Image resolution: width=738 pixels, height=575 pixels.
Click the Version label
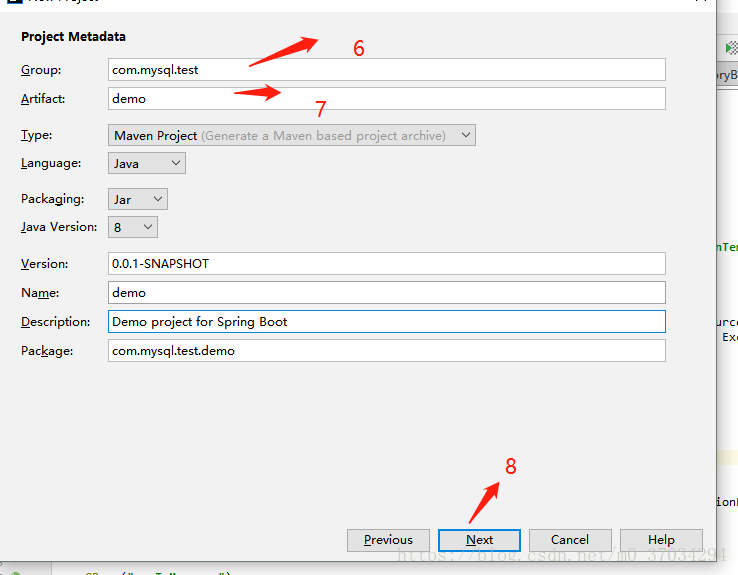(44, 264)
